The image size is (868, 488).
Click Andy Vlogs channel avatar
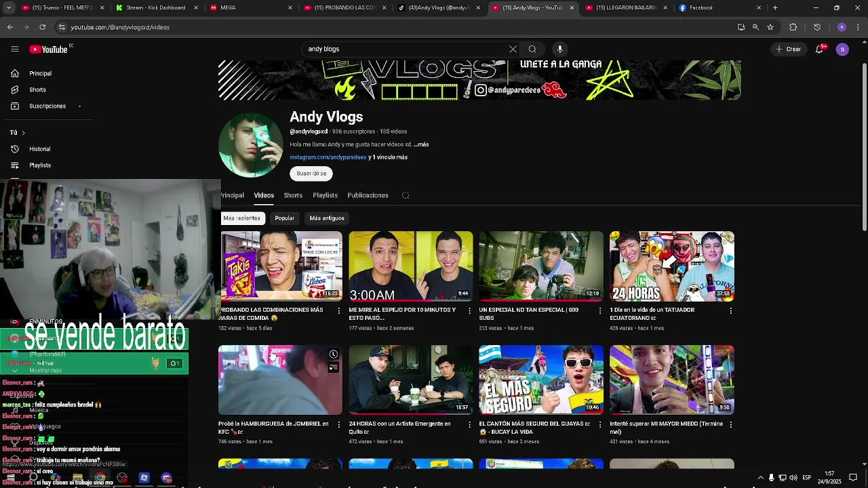251,146
